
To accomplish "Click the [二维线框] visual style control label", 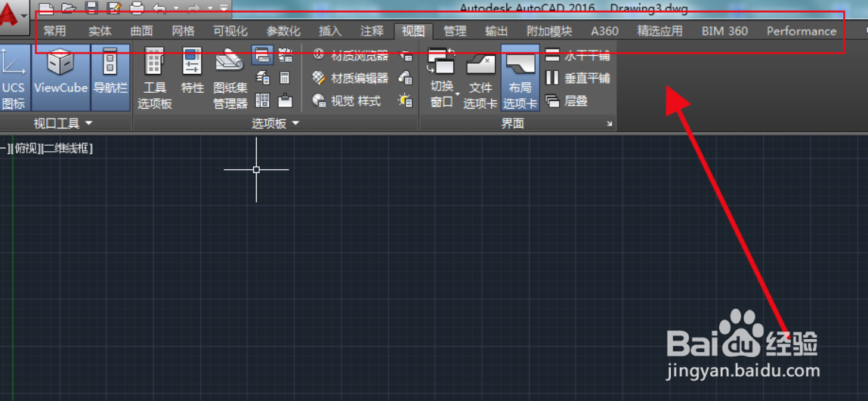I will pos(67,148).
